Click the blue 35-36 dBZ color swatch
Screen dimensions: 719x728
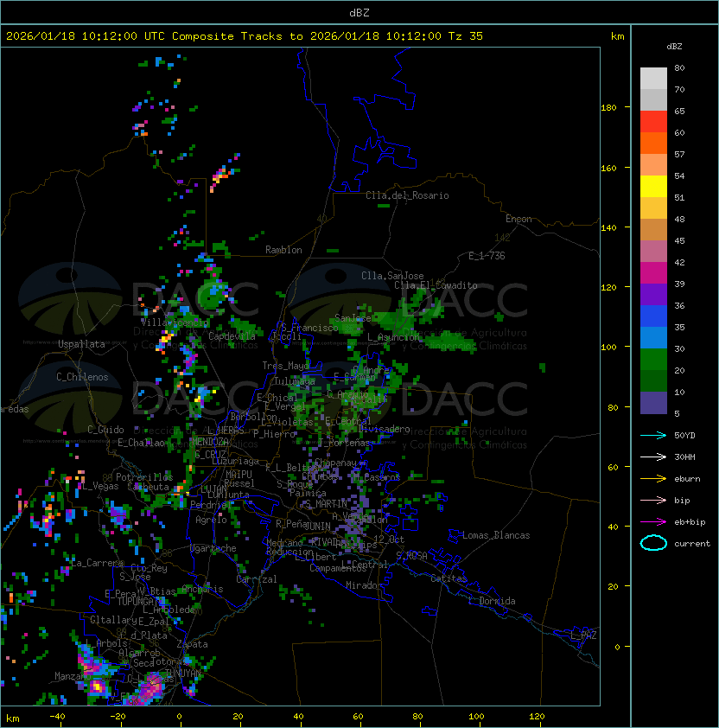pyautogui.click(x=653, y=316)
